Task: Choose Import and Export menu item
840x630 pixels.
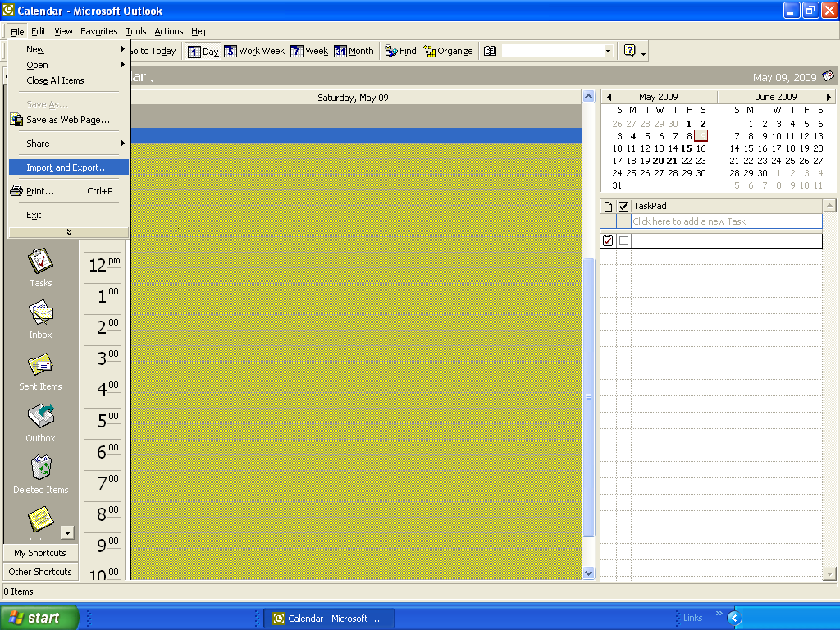Action: 69,167
